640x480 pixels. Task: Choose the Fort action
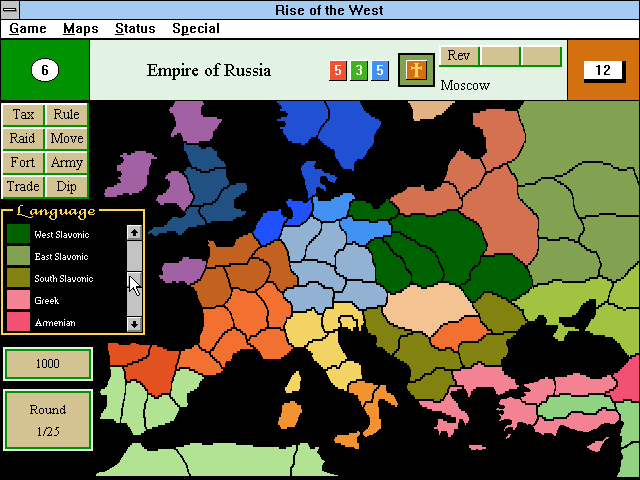tap(23, 162)
